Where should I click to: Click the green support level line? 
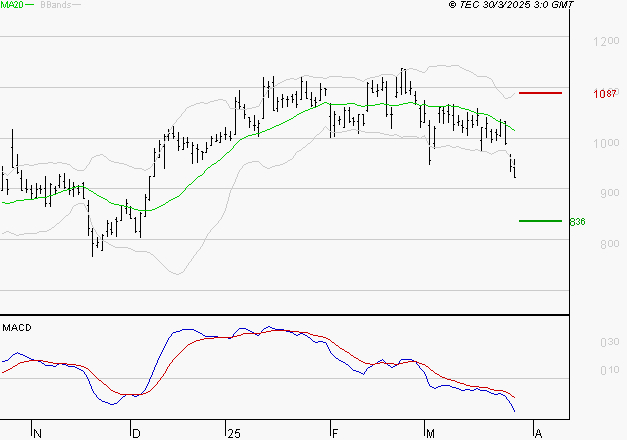click(x=540, y=221)
